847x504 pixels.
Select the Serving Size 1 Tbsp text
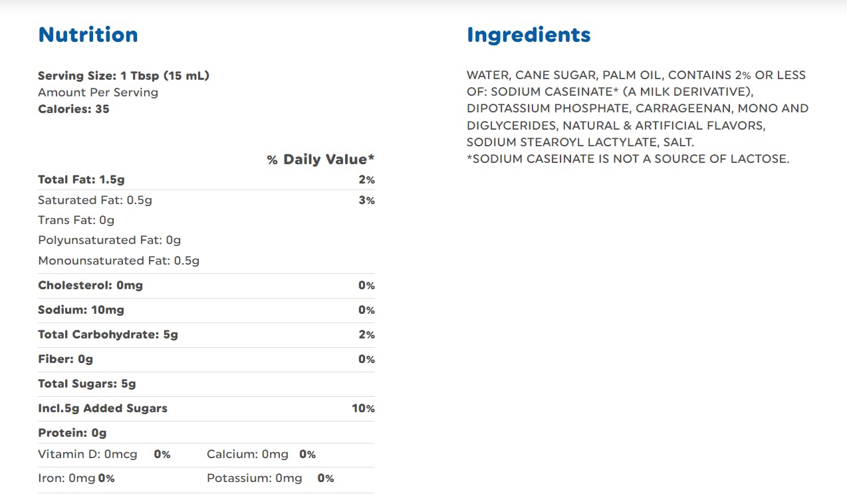click(x=124, y=76)
